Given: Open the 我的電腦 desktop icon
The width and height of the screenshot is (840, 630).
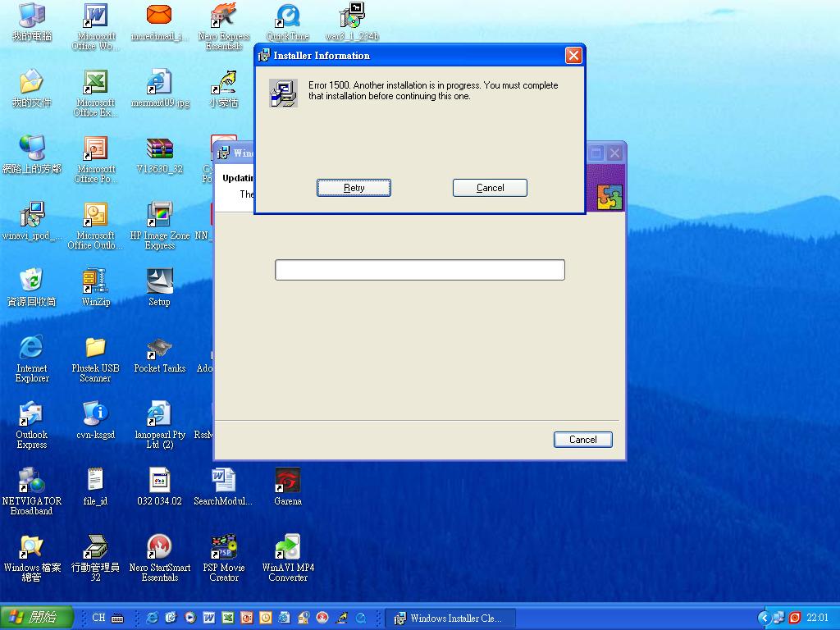Looking at the screenshot, I should [32, 22].
